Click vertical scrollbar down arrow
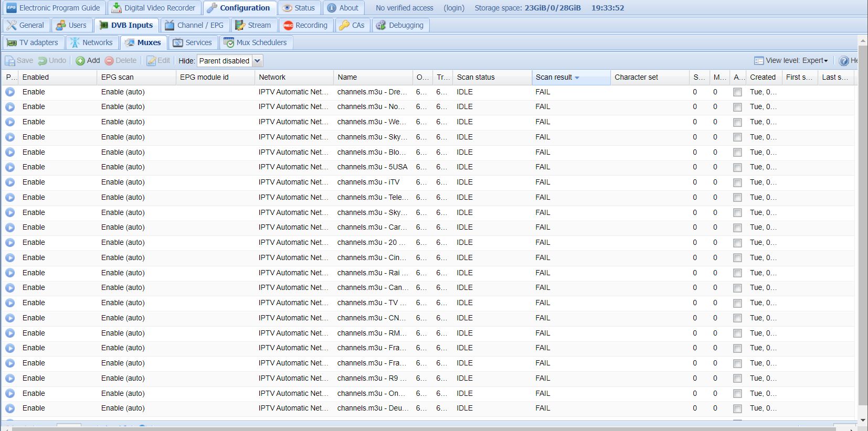This screenshot has width=868, height=431. (x=863, y=420)
